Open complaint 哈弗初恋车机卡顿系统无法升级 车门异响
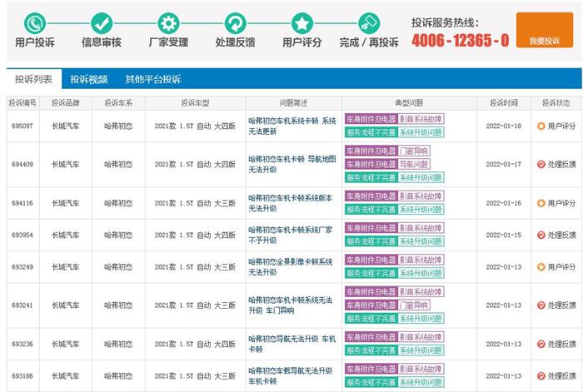The height and width of the screenshot is (392, 583). (290, 305)
